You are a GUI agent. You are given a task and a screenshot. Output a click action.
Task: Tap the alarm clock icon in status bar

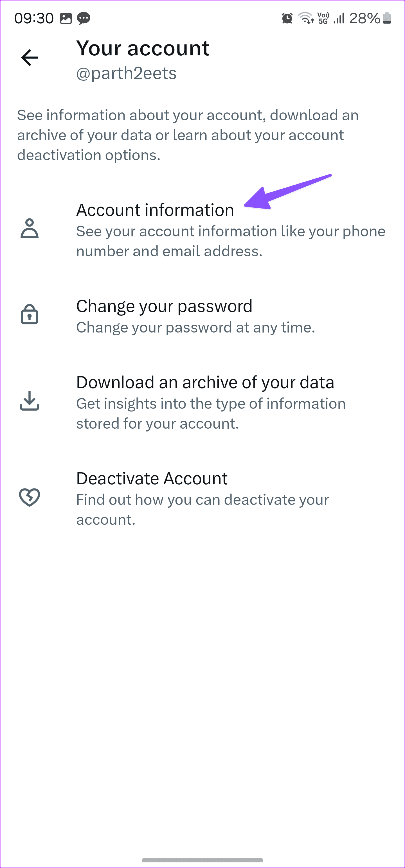click(x=287, y=19)
